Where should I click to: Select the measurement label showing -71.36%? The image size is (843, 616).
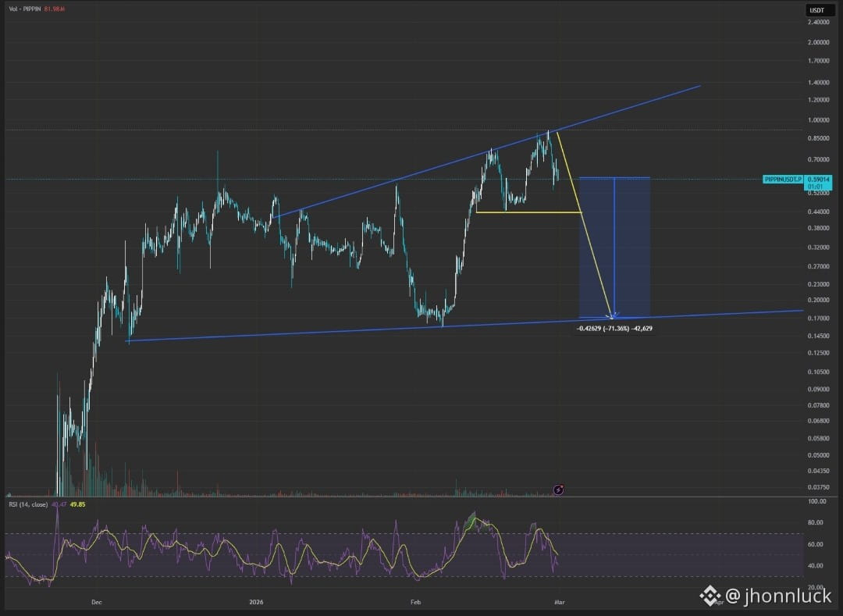[x=614, y=328]
